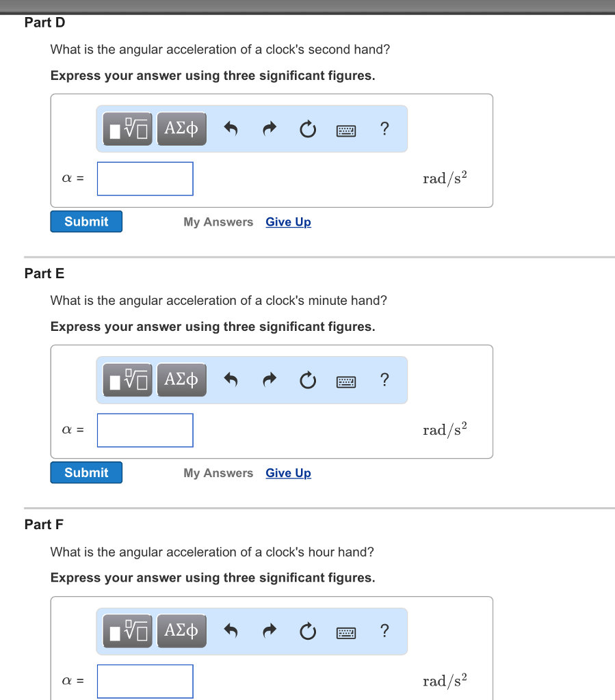Click the redo arrow in Part E toolbar
Image resolution: width=615 pixels, height=700 pixels.
[269, 379]
